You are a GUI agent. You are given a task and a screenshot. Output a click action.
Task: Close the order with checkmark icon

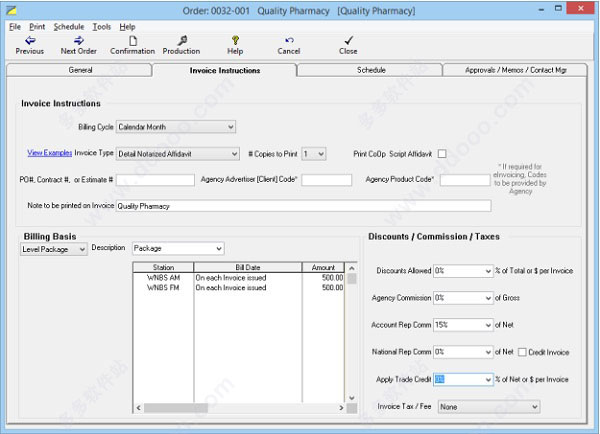[348, 45]
